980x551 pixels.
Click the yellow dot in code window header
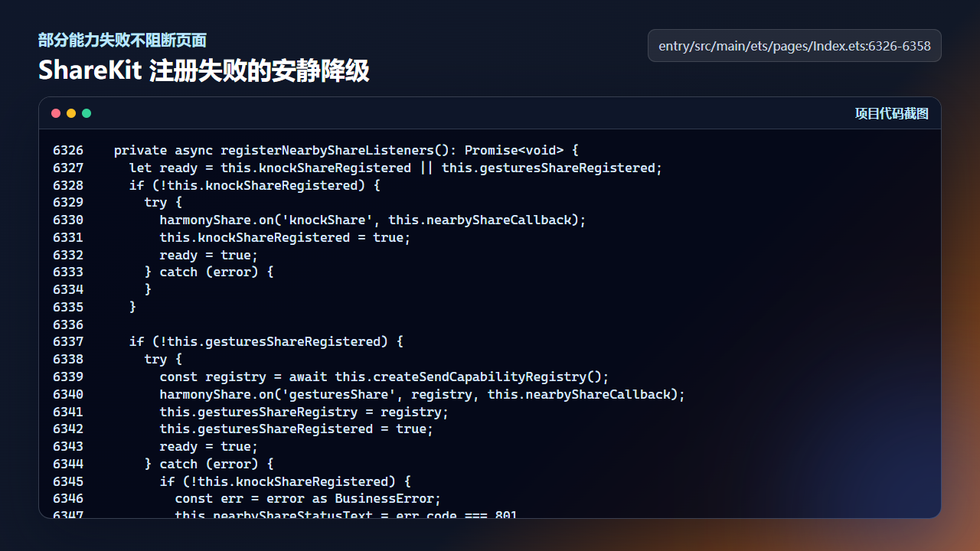71,113
